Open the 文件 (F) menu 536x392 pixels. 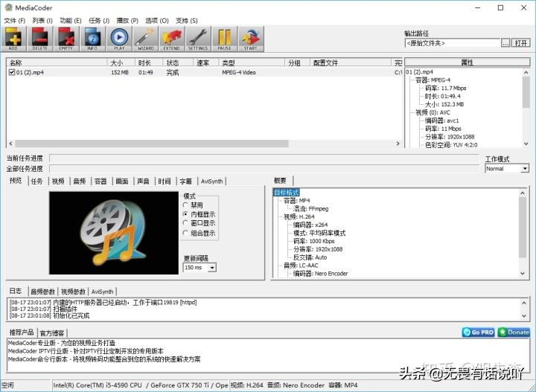click(x=15, y=21)
